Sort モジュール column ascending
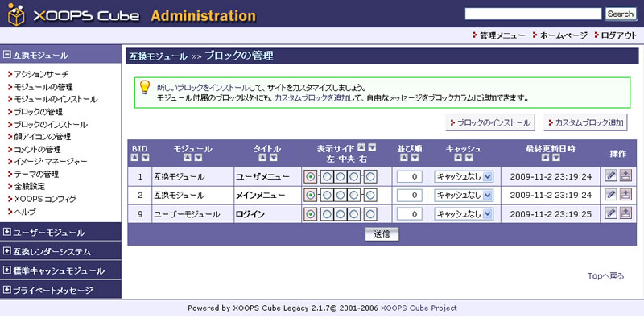 [x=188, y=158]
